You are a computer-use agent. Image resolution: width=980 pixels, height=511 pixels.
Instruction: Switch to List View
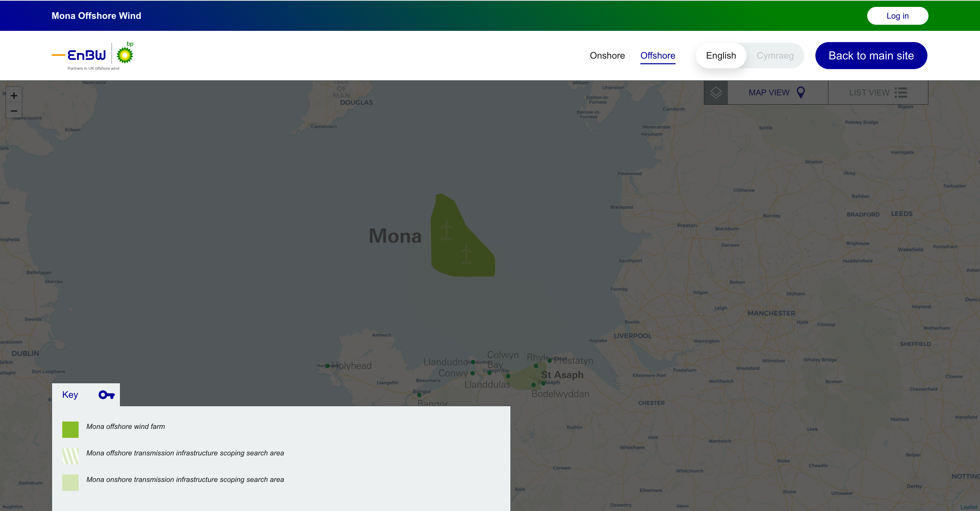click(878, 92)
